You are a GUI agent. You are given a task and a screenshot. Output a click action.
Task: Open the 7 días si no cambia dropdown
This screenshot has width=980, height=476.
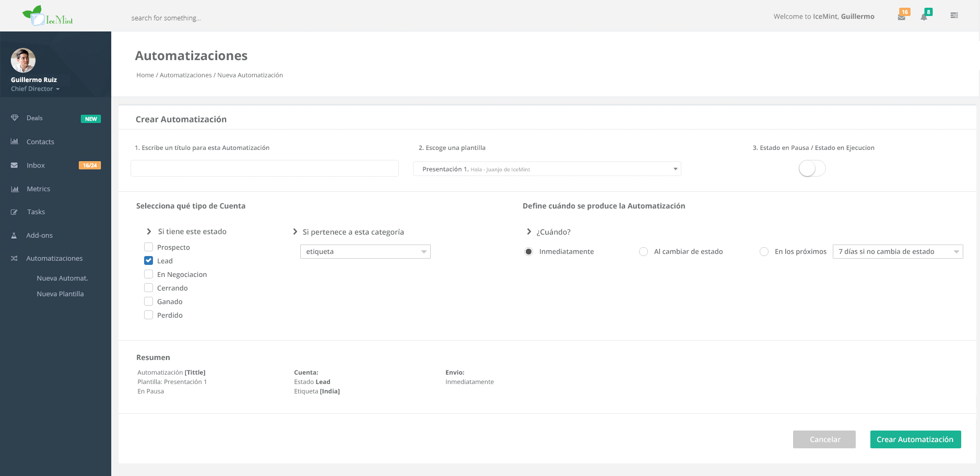[x=898, y=252]
